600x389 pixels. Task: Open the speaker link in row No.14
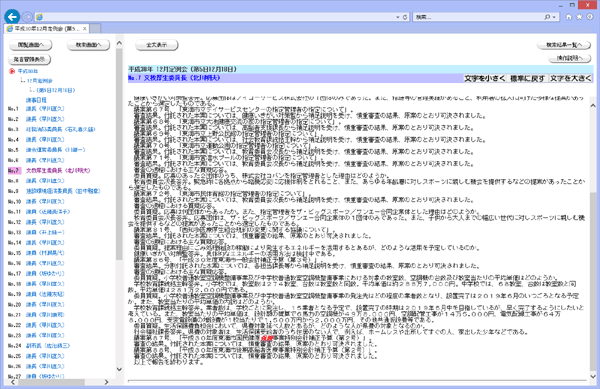[45, 243]
